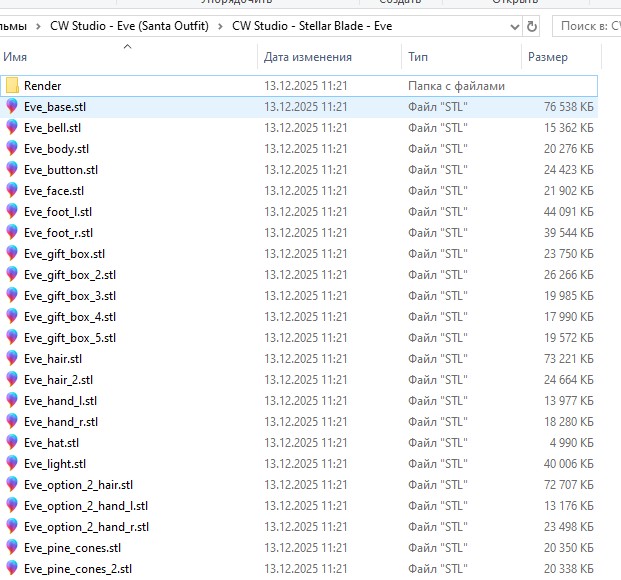Image resolution: width=621 pixels, height=580 pixels.
Task: Click the size value 20 338 КБ
Action: click(x=568, y=569)
